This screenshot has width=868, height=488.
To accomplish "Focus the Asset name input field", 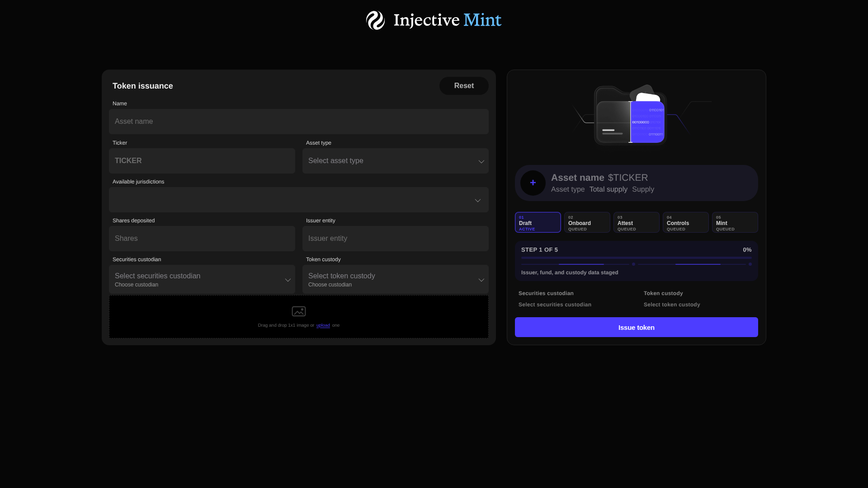I will pyautogui.click(x=299, y=122).
